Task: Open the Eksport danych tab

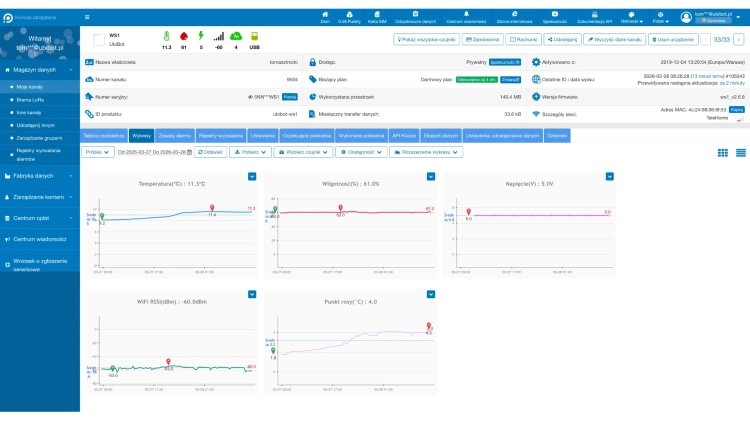Action: 439,134
